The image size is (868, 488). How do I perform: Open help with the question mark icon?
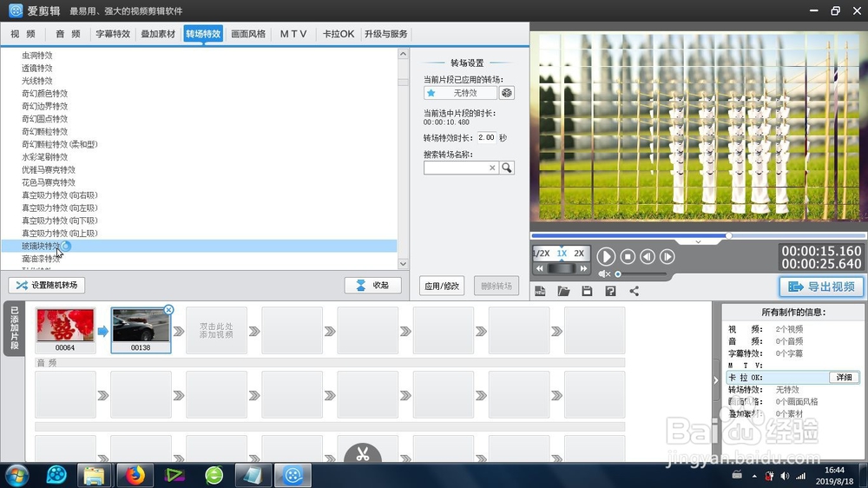[x=610, y=292]
